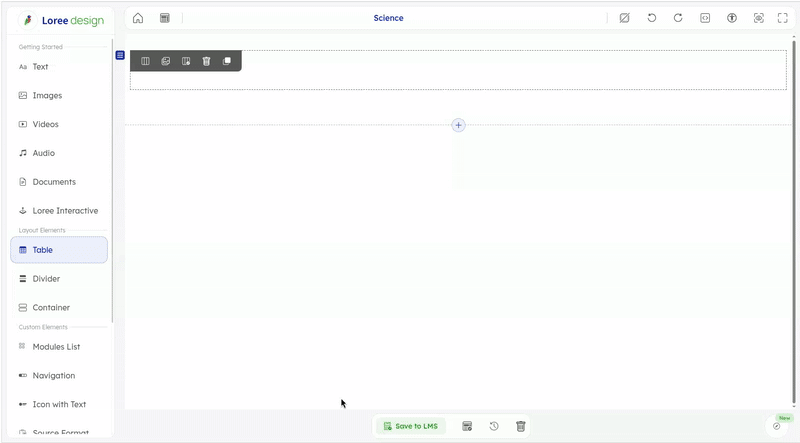Screen dimensions: 800x443
Task: Click the blue row handle icon
Action: 120,55
